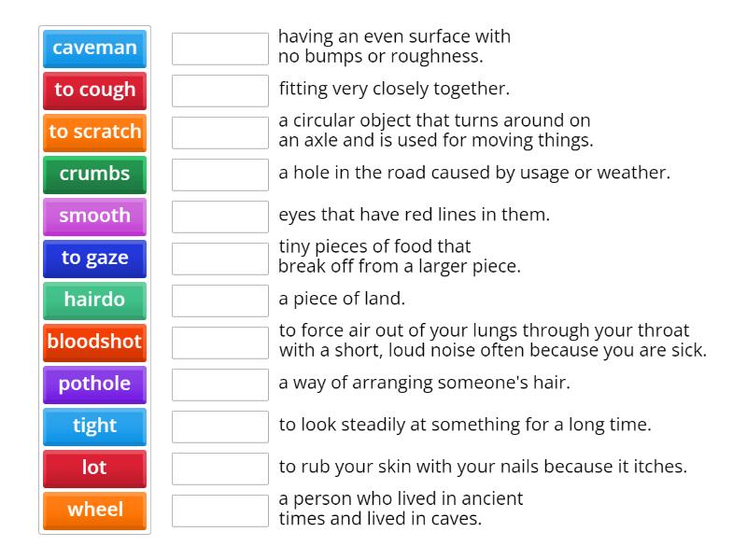747x560 pixels.
Task: Select answer box beside 'a person who lived in ancient times'
Action: tap(219, 511)
